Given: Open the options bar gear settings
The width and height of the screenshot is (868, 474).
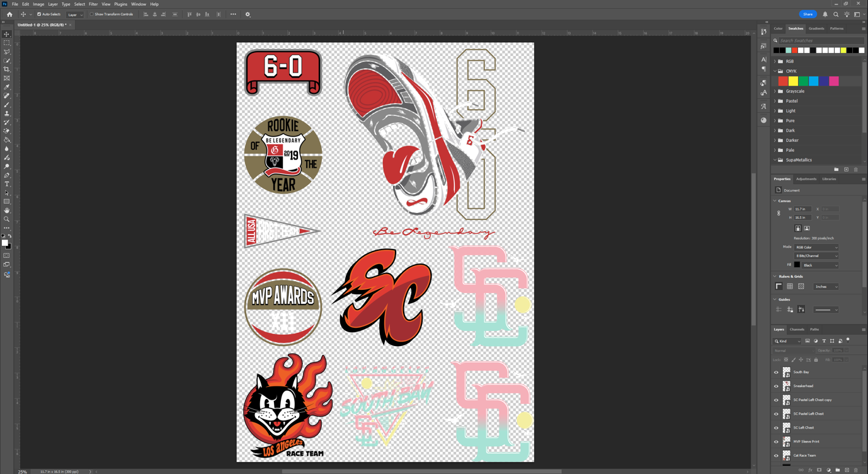Looking at the screenshot, I should pos(248,14).
